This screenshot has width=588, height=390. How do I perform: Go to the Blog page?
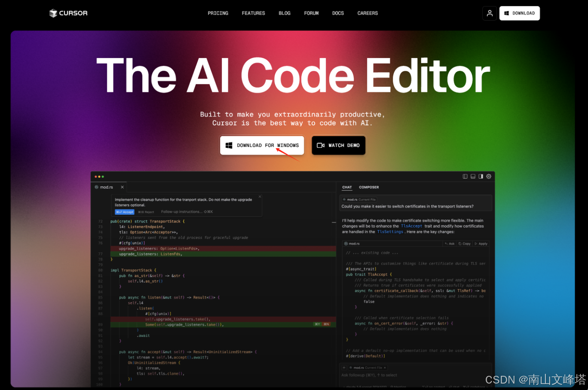(285, 13)
